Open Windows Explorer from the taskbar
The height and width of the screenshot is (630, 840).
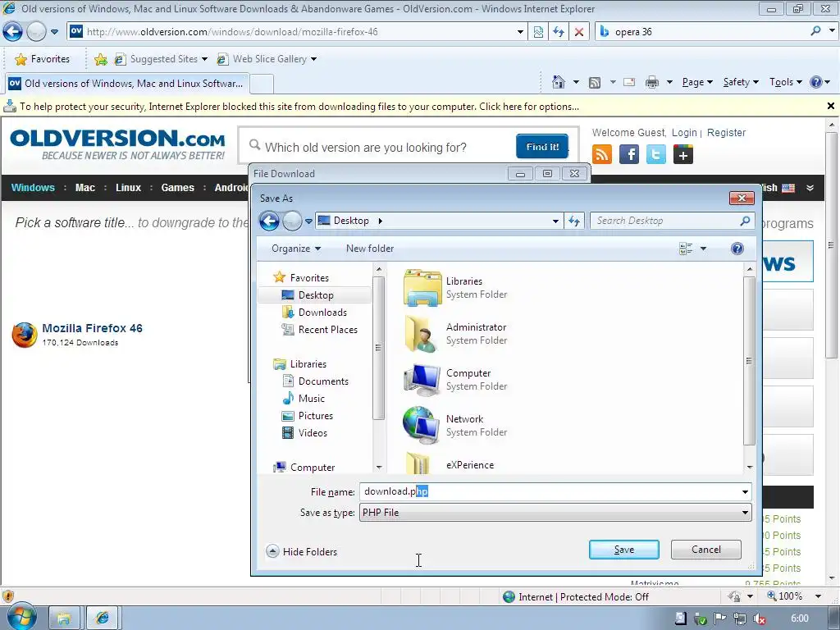64,619
